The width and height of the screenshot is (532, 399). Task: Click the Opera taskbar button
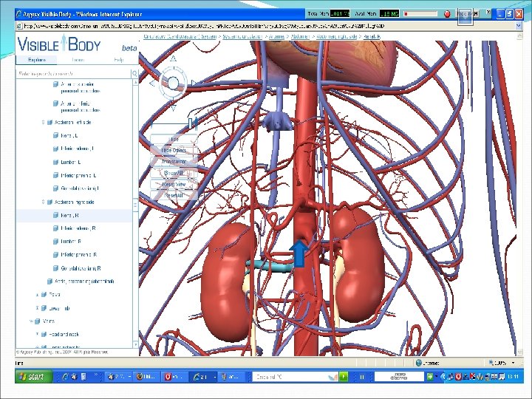tap(174, 377)
